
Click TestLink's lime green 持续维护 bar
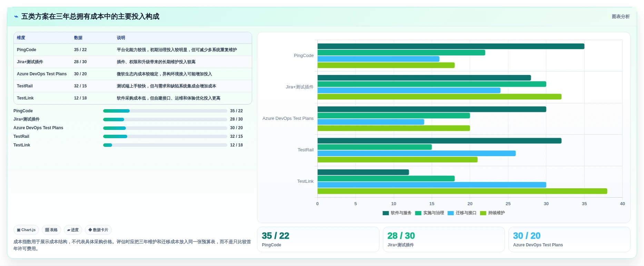tap(462, 191)
